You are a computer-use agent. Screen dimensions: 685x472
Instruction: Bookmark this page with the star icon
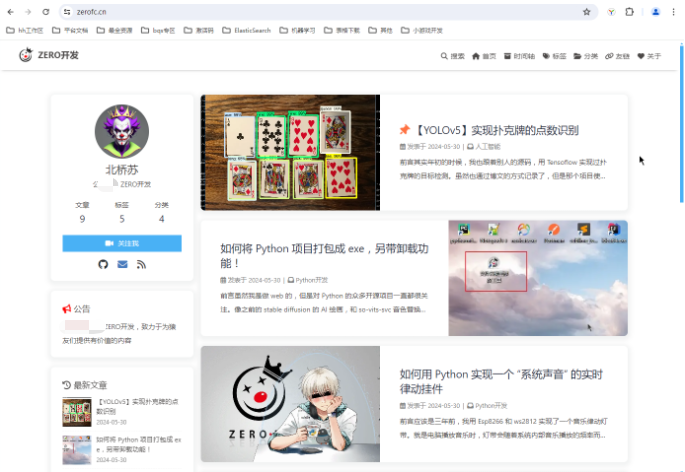586,12
